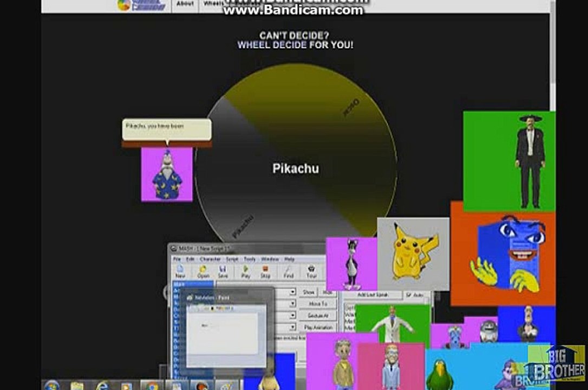Open the Script menu in MASH

point(232,259)
